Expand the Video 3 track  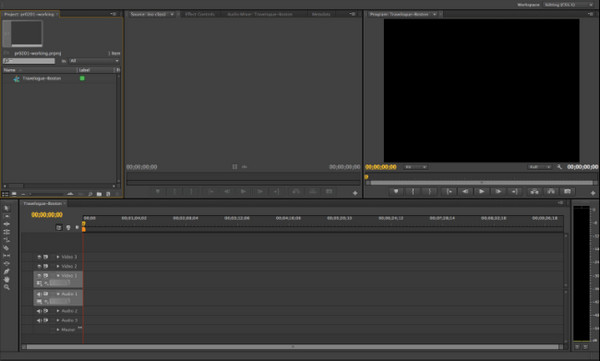tap(58, 257)
